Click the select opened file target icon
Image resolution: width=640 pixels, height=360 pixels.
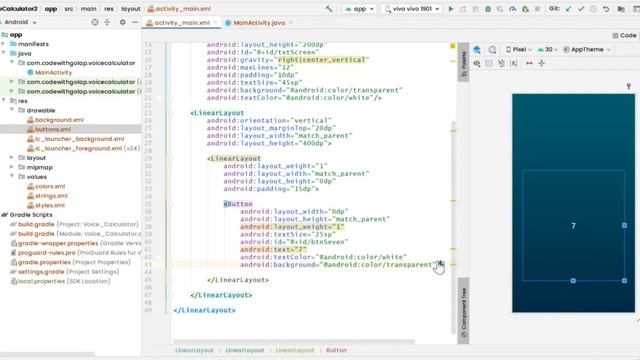pos(95,22)
